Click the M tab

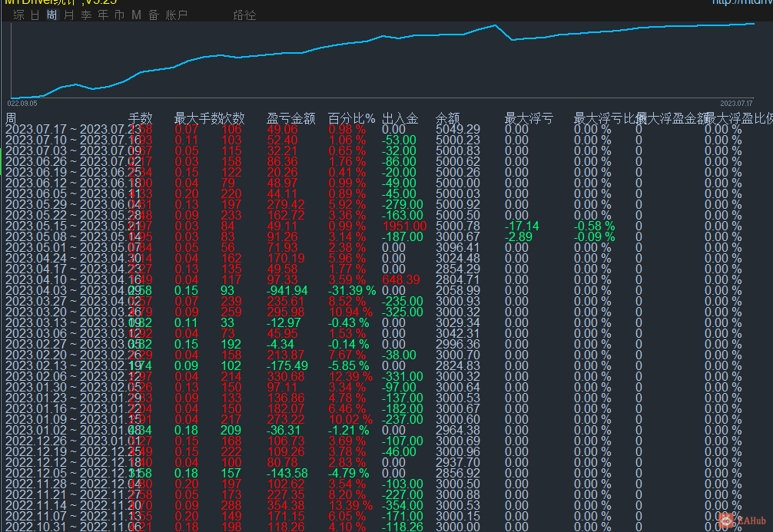click(136, 15)
